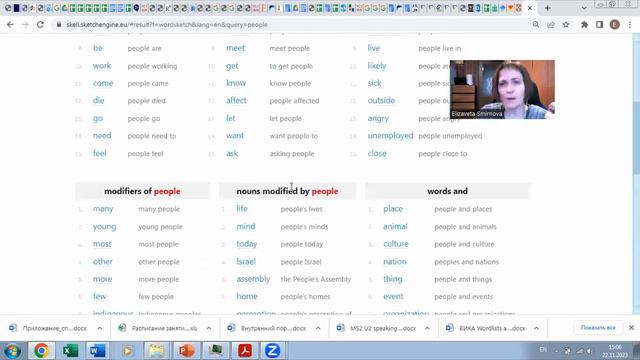Expand options for Приложение docx download

pos(100,328)
